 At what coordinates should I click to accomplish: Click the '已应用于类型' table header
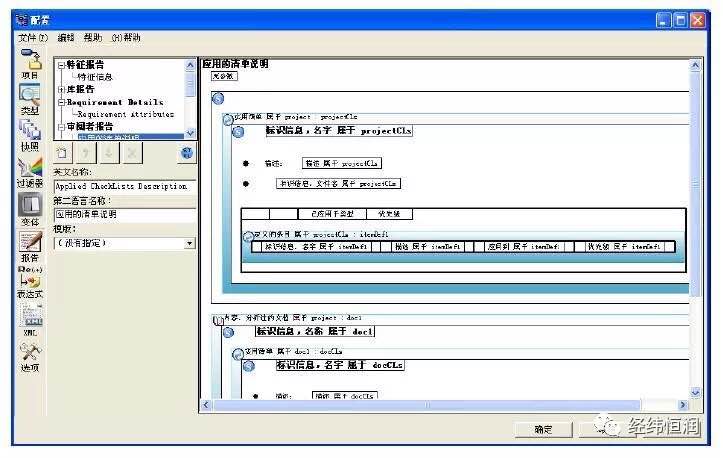pos(332,214)
